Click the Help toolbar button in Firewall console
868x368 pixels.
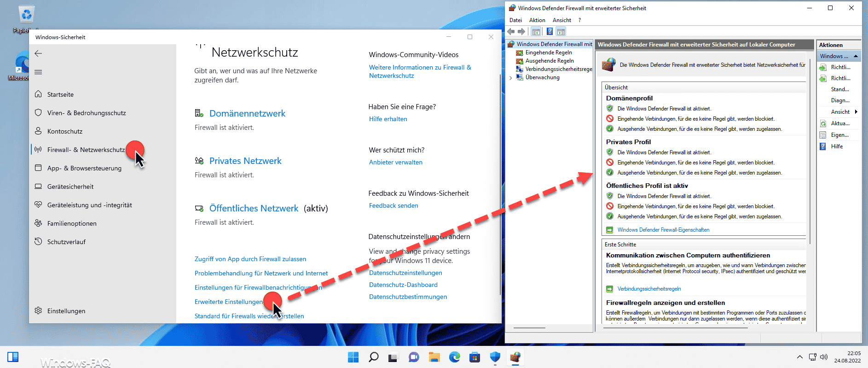click(x=550, y=31)
